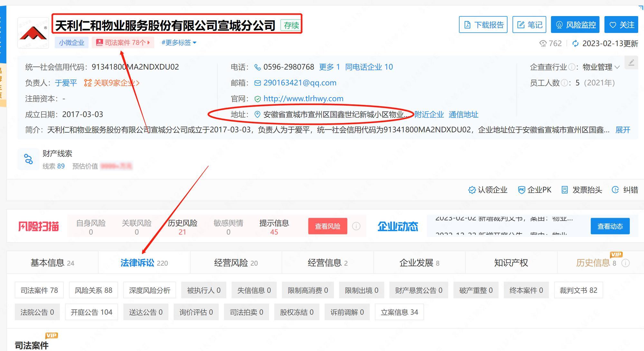Image resolution: width=644 pixels, height=351 pixels.
Task: Switch to the 基本信息 tab
Action: point(52,263)
